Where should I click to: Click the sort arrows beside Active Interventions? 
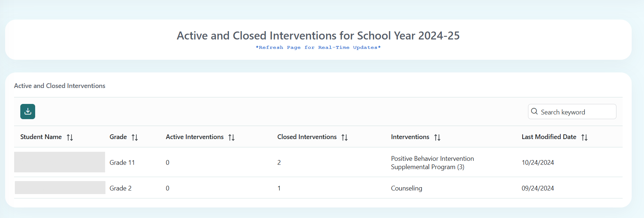point(232,137)
